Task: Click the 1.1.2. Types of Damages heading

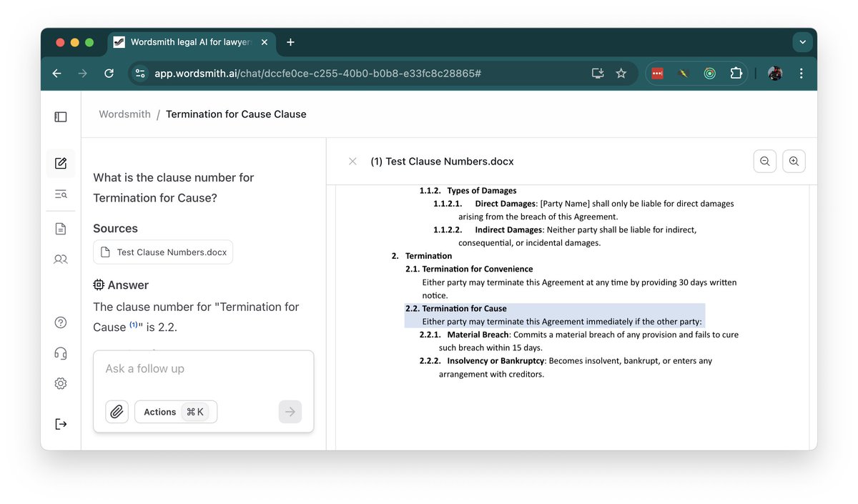Action: click(468, 191)
